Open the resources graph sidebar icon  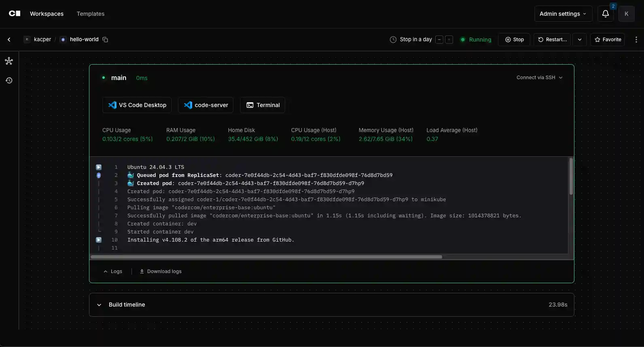pos(9,61)
